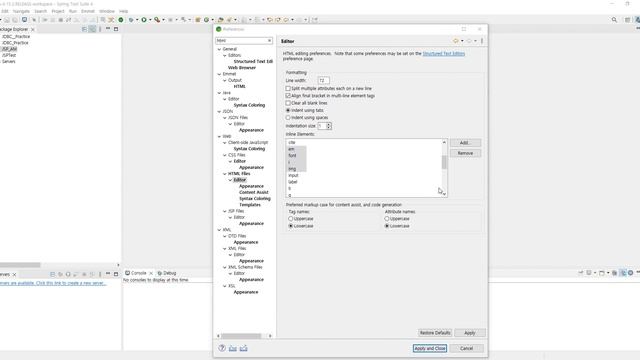Collapse the JSP Files tree node
Image resolution: width=640 pixels, height=360 pixels.
(224, 211)
